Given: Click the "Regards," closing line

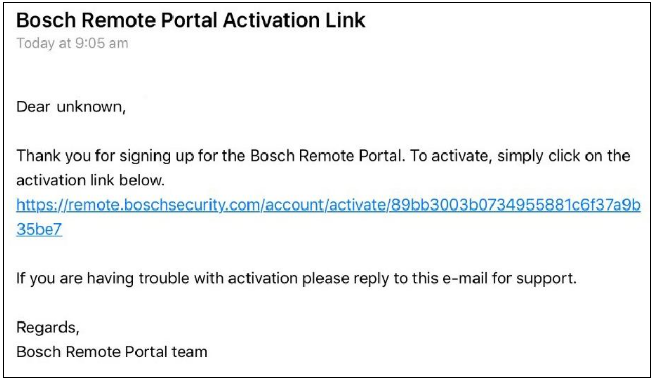Looking at the screenshot, I should (x=48, y=327).
